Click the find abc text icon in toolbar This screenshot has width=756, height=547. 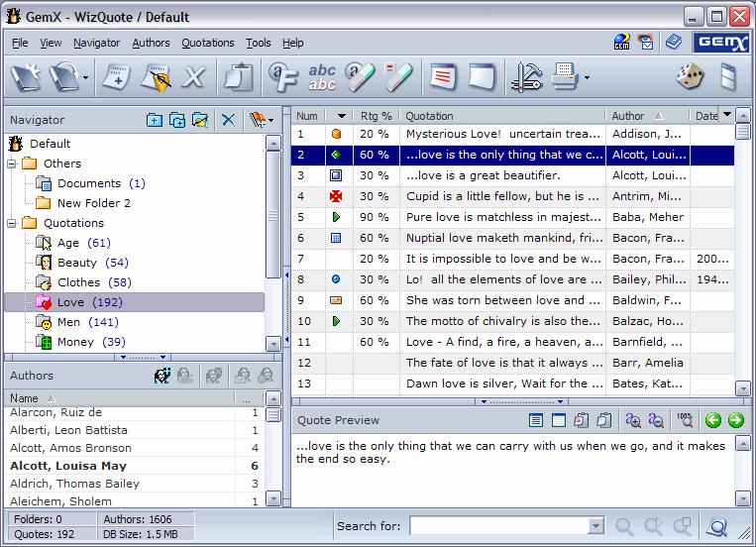(322, 76)
